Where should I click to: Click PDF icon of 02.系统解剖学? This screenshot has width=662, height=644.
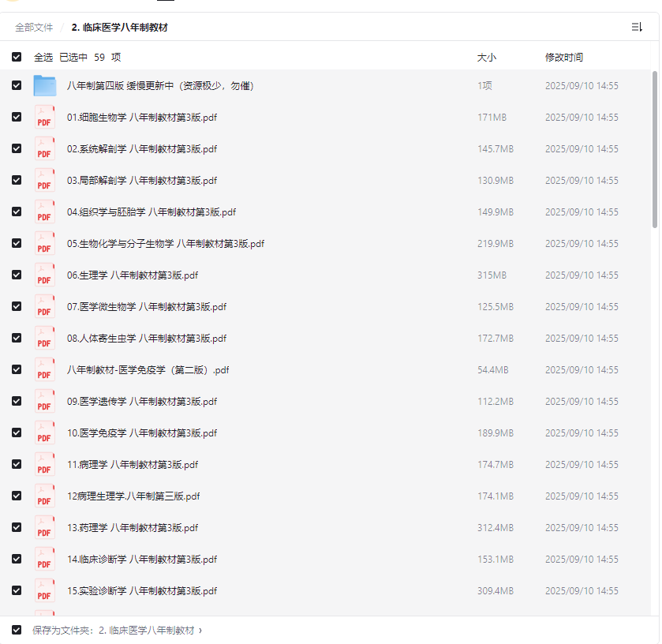point(45,148)
